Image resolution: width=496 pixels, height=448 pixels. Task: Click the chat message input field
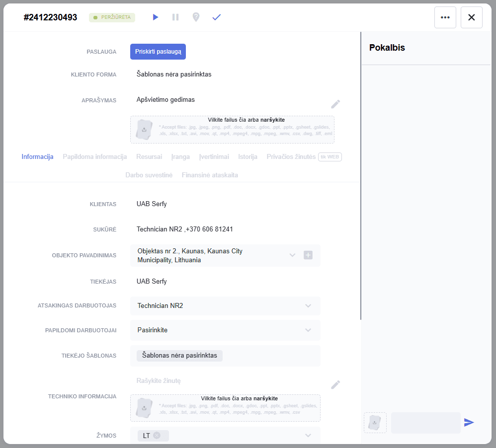click(x=425, y=423)
